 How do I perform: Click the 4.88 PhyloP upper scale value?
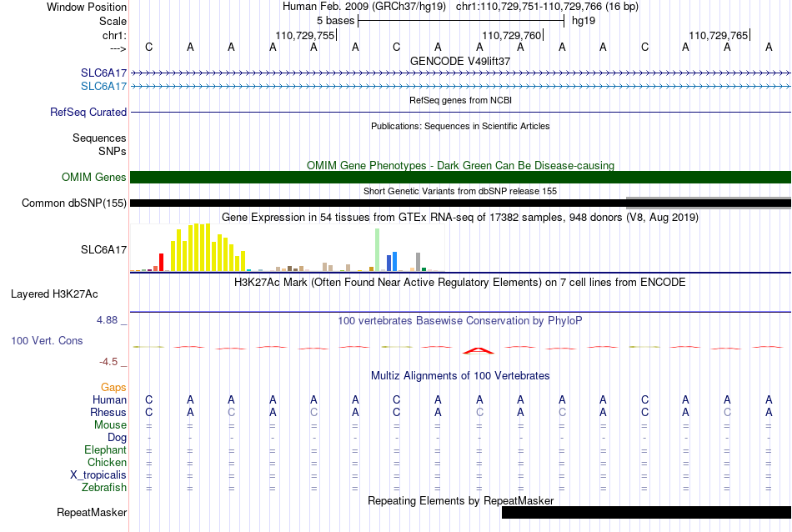[107, 320]
